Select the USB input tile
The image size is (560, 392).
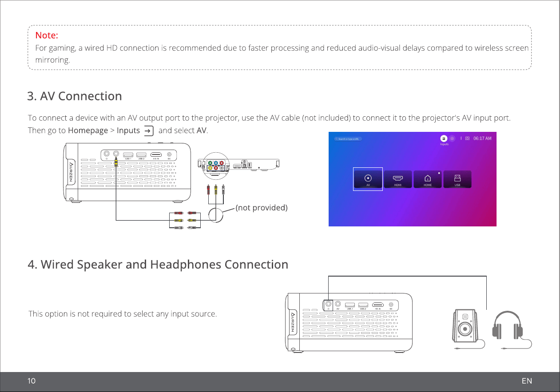(x=457, y=179)
